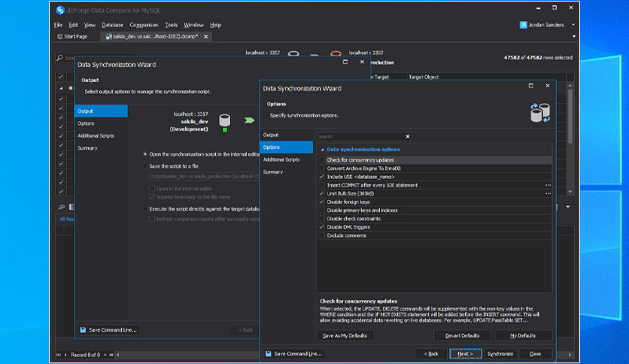629x364 pixels.
Task: Open Jordan Sanders account dropdown arrow
Action: (x=573, y=25)
